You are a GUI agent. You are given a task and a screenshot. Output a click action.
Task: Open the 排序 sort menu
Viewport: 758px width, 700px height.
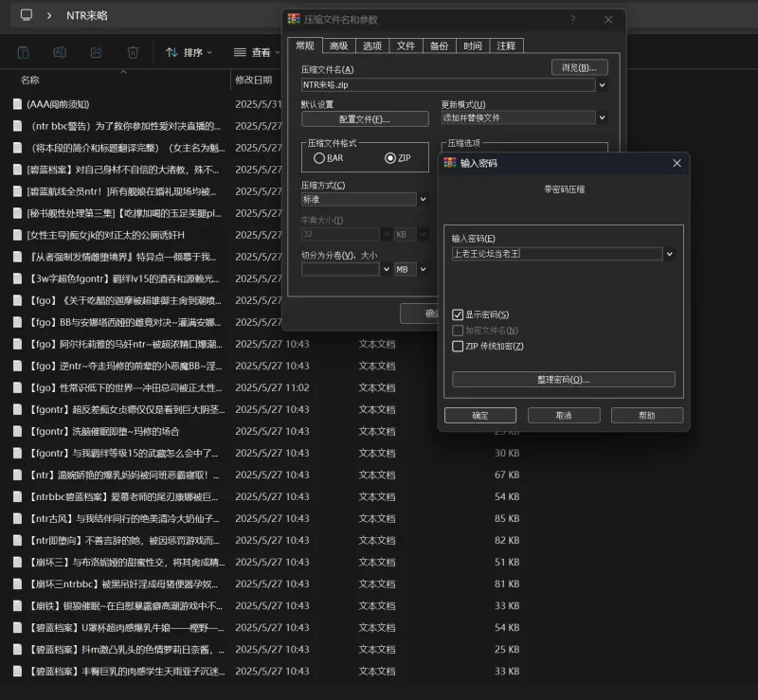tap(189, 52)
